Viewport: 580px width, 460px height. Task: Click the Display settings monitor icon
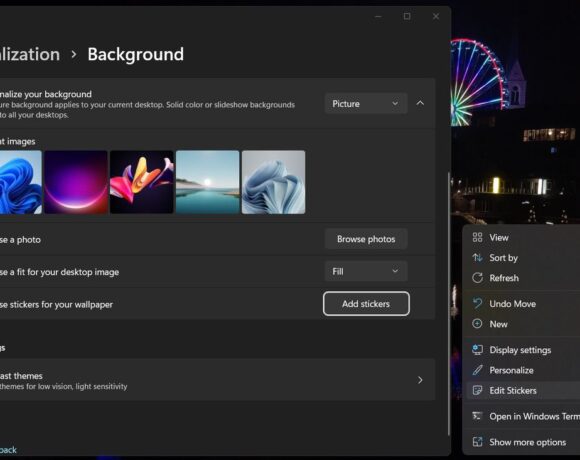pos(477,350)
